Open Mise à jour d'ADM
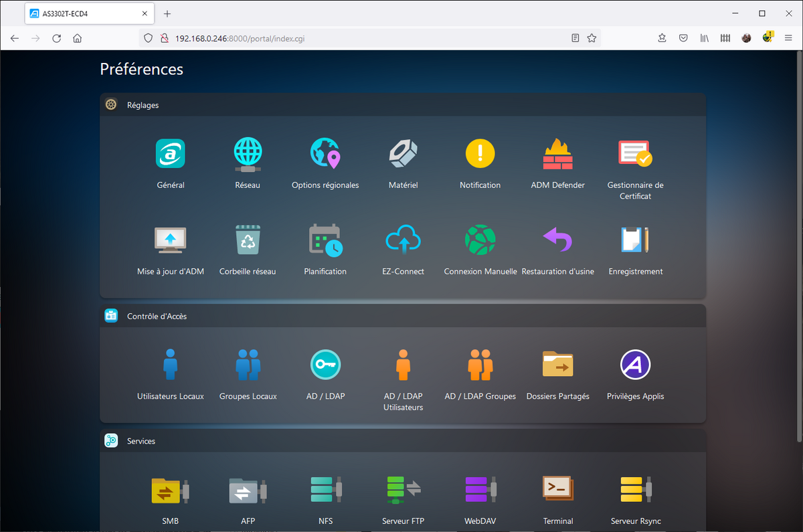This screenshot has width=803, height=532. pos(170,240)
